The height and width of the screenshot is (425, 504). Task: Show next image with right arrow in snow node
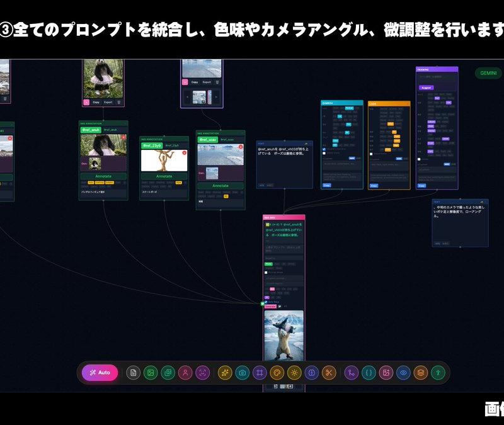(x=216, y=97)
